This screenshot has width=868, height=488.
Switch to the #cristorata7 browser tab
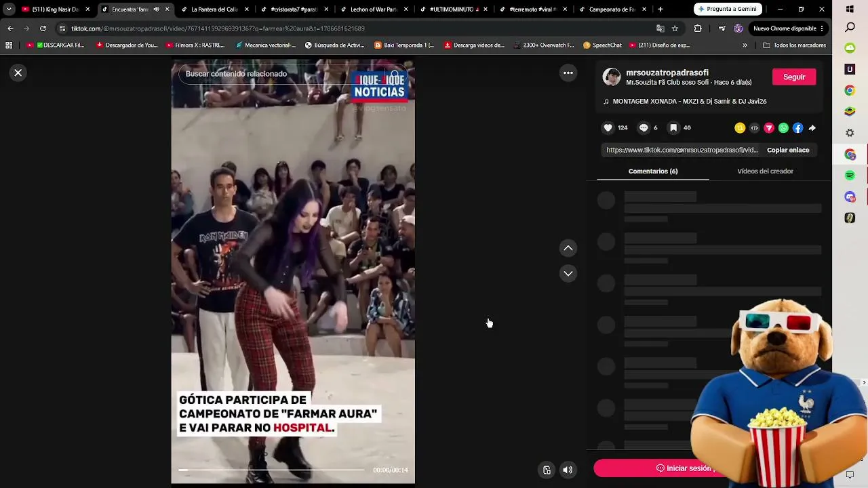click(x=295, y=9)
